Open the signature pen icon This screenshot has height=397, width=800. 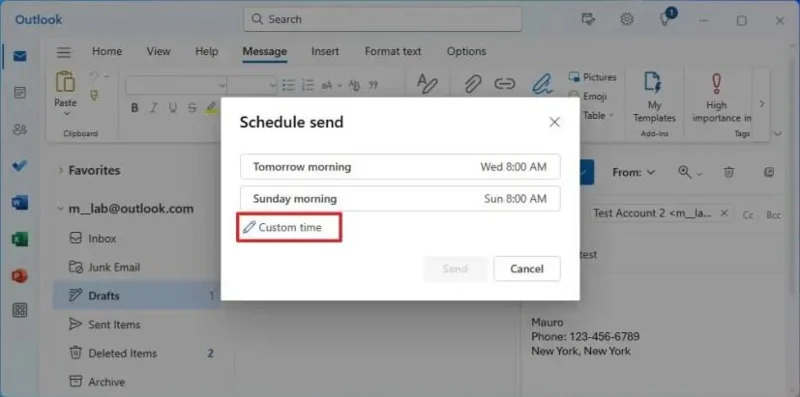pos(542,85)
